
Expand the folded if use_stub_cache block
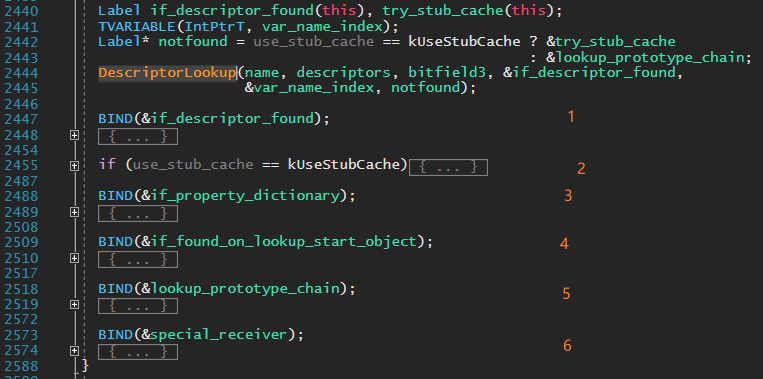point(74,166)
